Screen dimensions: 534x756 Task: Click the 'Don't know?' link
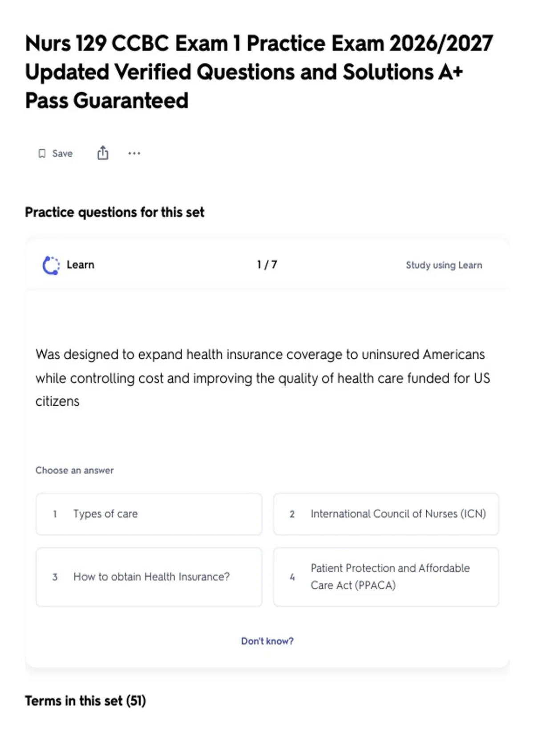click(x=267, y=641)
